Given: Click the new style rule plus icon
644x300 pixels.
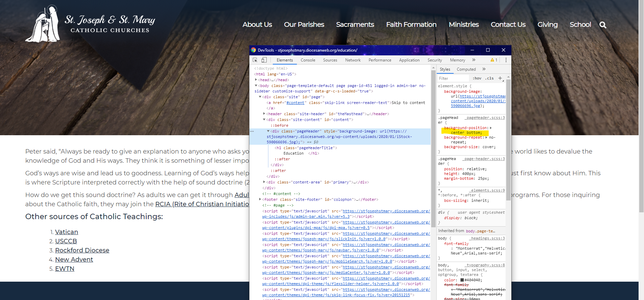Looking at the screenshot, I should pyautogui.click(x=500, y=78).
